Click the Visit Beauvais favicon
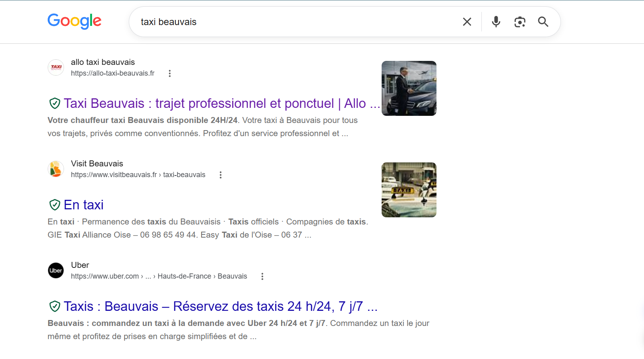The height and width of the screenshot is (359, 644). (56, 169)
